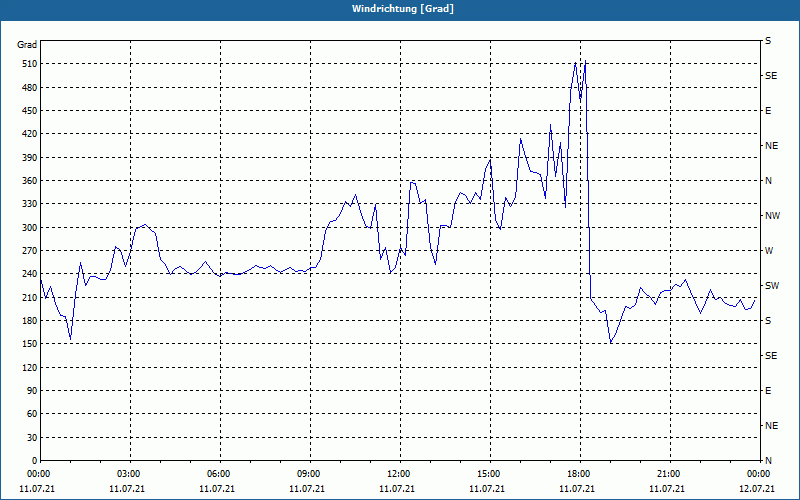800x500 pixels.
Task: Select the 300 degree axis label
Action: click(31, 228)
